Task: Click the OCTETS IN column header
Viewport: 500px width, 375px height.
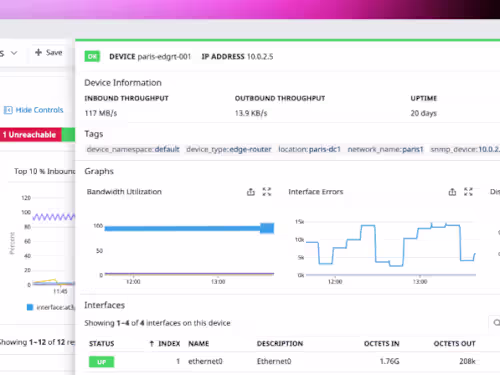Action: pos(382,344)
